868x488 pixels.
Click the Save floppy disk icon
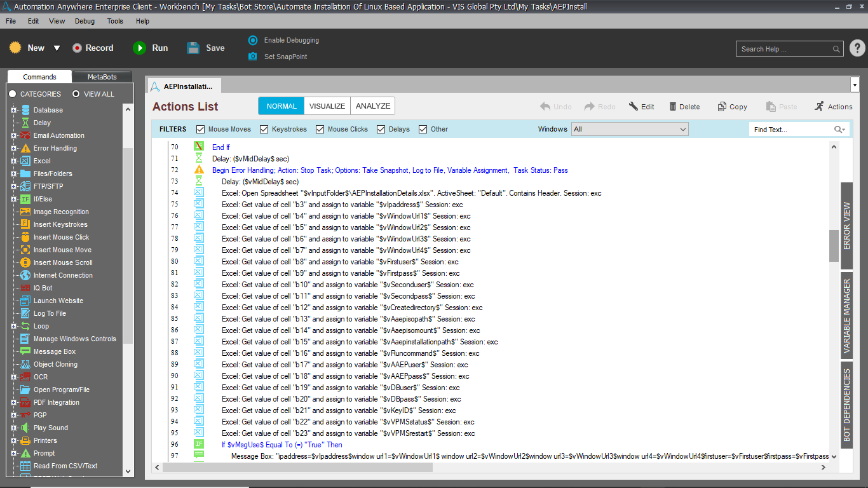193,48
